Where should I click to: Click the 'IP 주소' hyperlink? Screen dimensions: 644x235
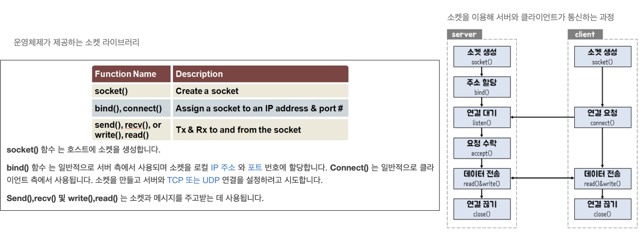tap(223, 167)
